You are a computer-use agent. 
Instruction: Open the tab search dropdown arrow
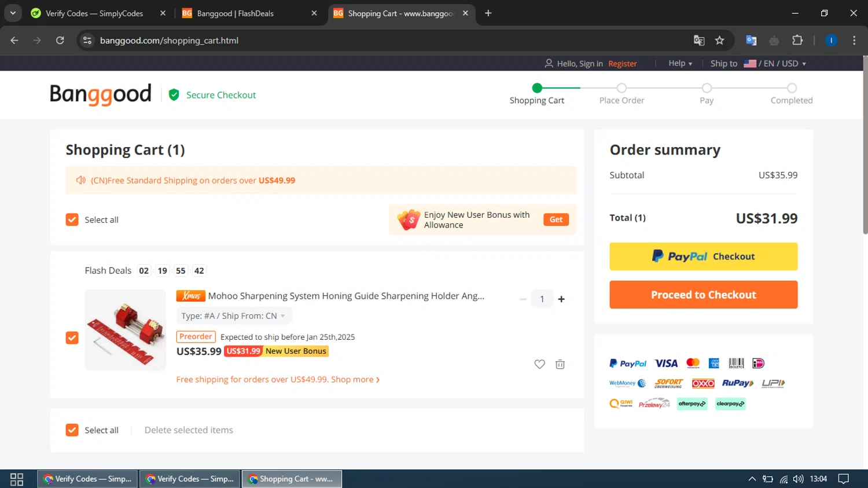pos(13,13)
